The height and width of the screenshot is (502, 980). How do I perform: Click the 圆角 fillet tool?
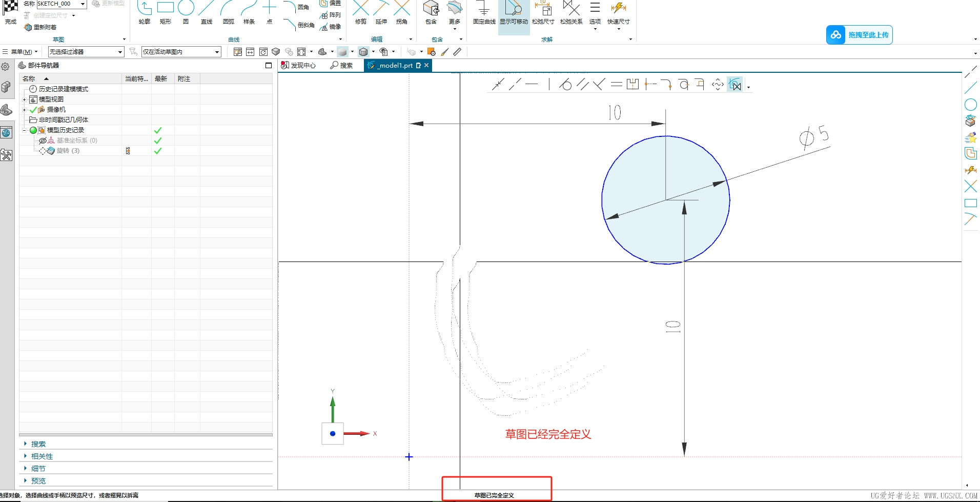[296, 7]
